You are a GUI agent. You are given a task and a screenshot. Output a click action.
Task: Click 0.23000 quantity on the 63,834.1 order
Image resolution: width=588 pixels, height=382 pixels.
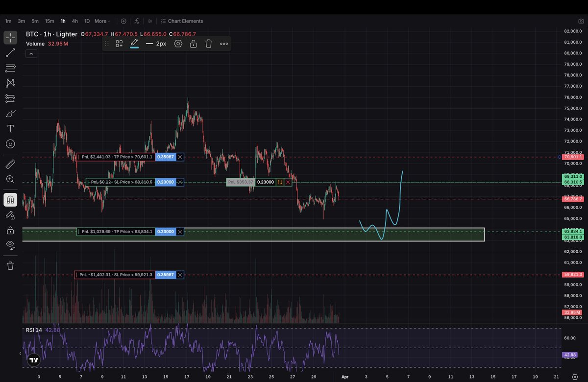165,231
